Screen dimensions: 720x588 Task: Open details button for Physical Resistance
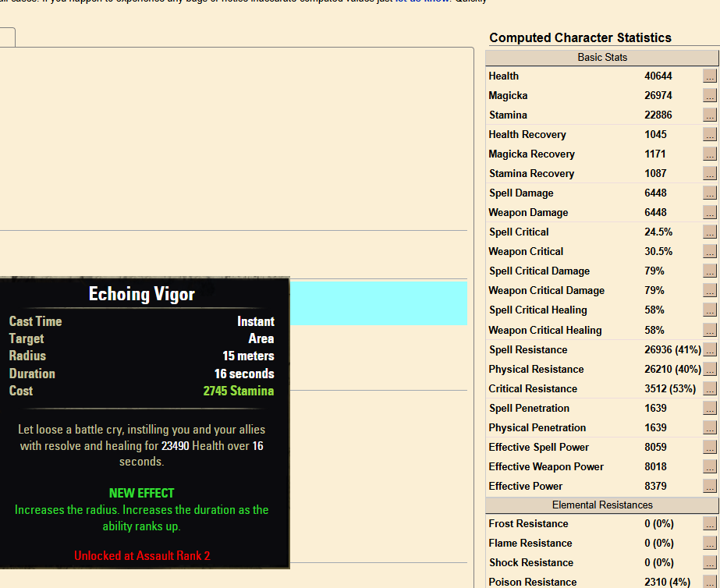[x=709, y=370]
